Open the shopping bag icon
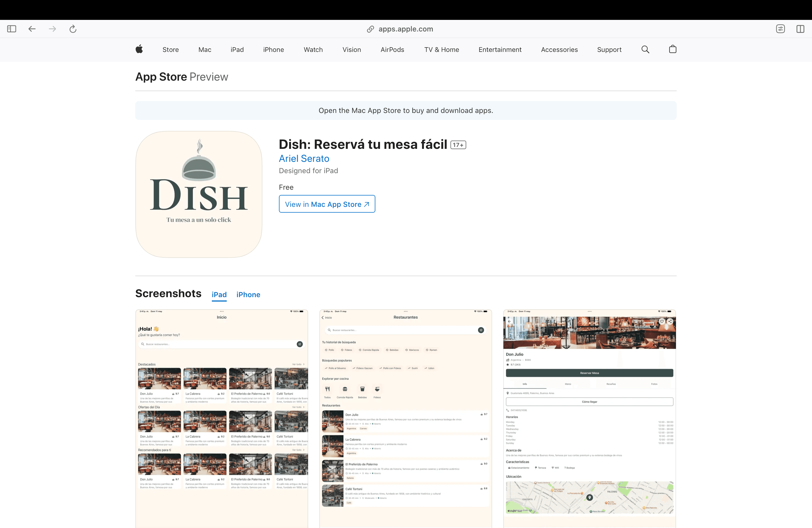 click(673, 49)
